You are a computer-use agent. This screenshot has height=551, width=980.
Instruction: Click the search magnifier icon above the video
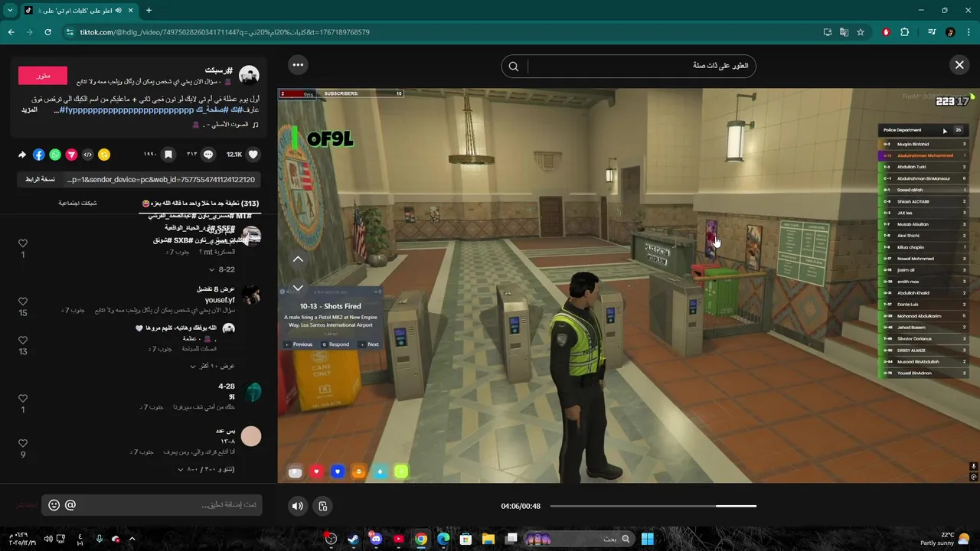(514, 67)
